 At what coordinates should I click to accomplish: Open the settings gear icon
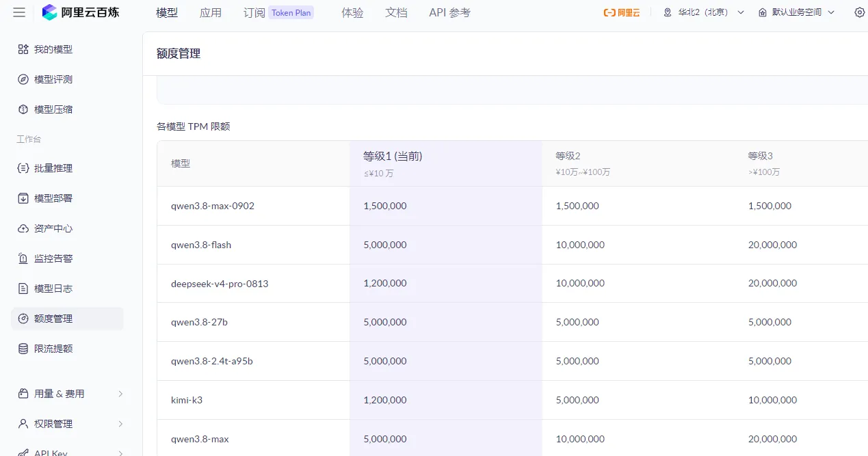coord(860,12)
